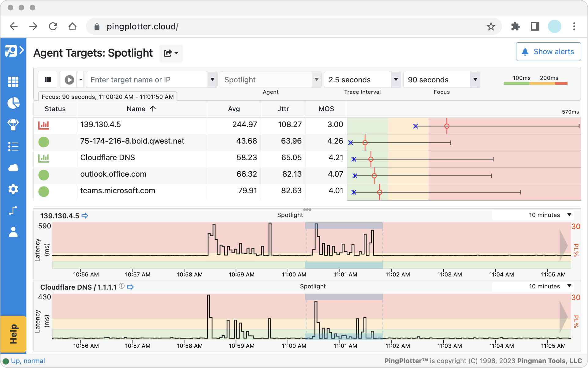Click the Share export menu button

[170, 53]
